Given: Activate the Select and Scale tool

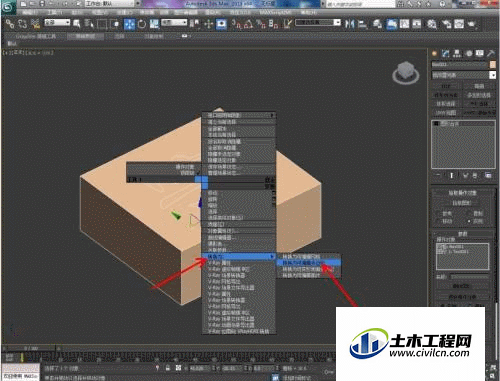Looking at the screenshot, I should (x=154, y=24).
